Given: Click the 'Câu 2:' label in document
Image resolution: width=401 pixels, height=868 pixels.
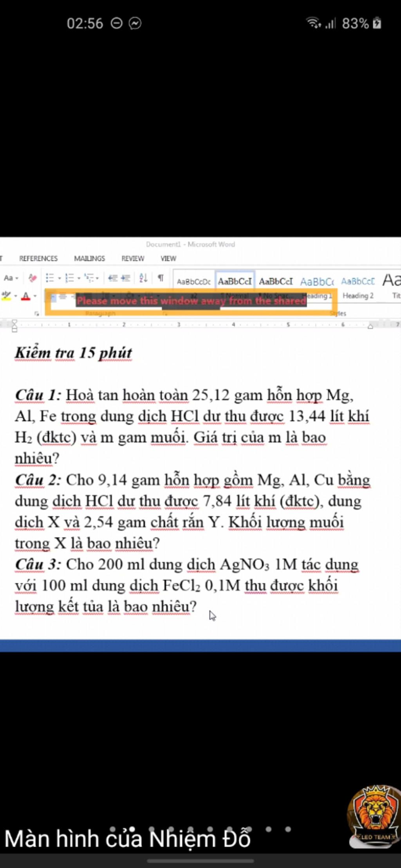Looking at the screenshot, I should (x=38, y=480).
